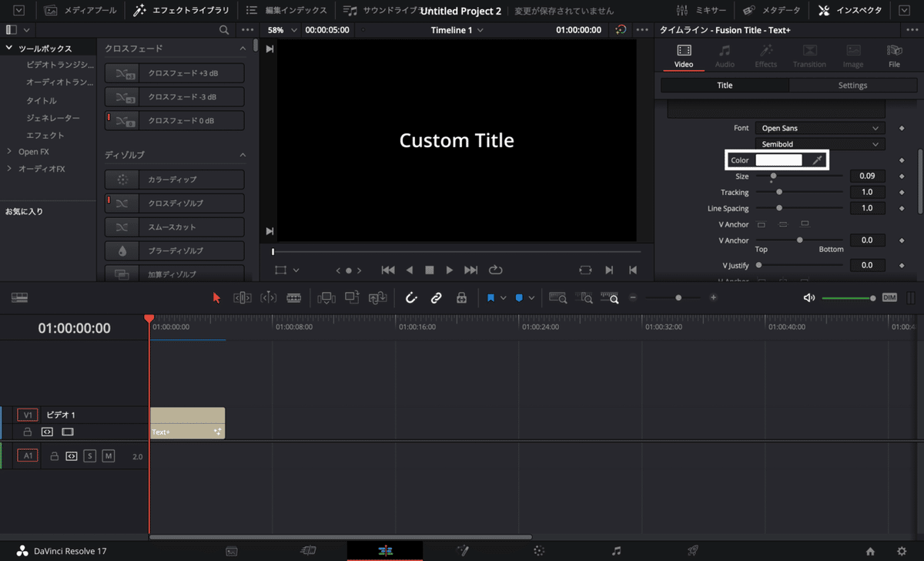This screenshot has width=924, height=561.
Task: Solo audio track A1 with S button
Action: 90,456
